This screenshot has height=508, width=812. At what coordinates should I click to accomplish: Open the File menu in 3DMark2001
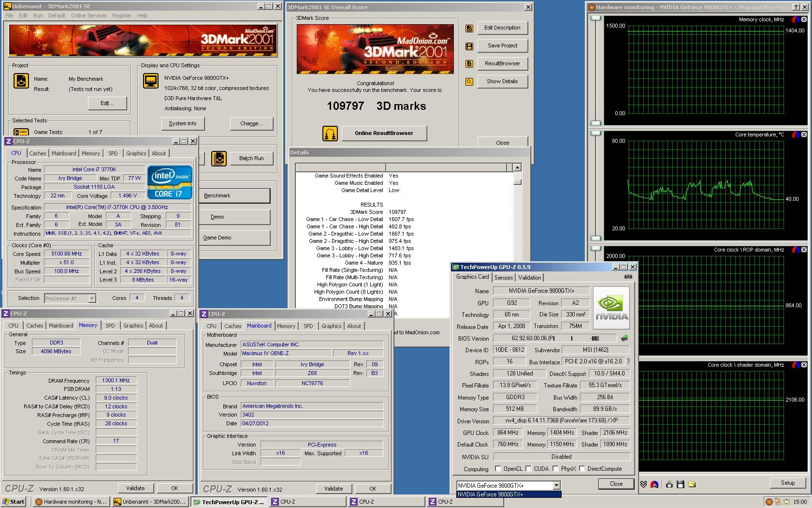(x=9, y=15)
